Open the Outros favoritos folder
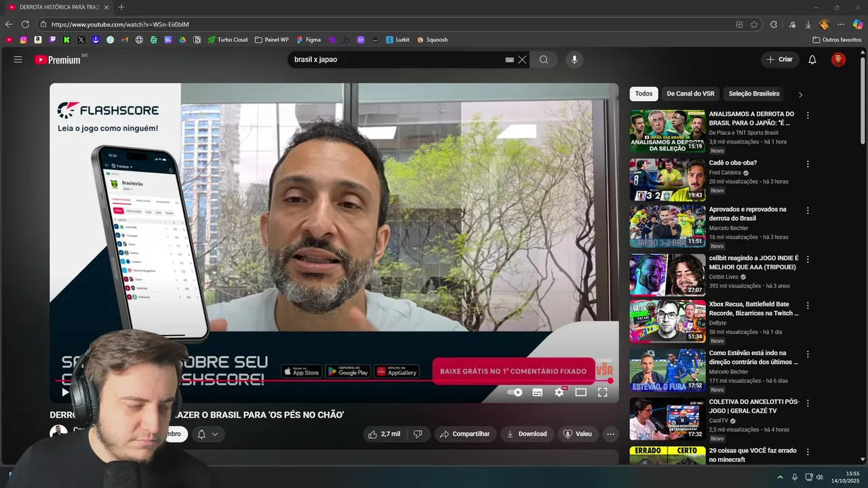This screenshot has height=488, width=868. (x=837, y=40)
